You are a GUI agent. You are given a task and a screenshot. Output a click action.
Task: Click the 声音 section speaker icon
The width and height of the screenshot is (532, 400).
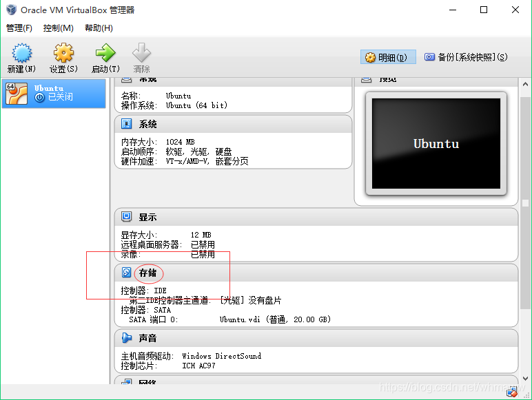(x=127, y=337)
